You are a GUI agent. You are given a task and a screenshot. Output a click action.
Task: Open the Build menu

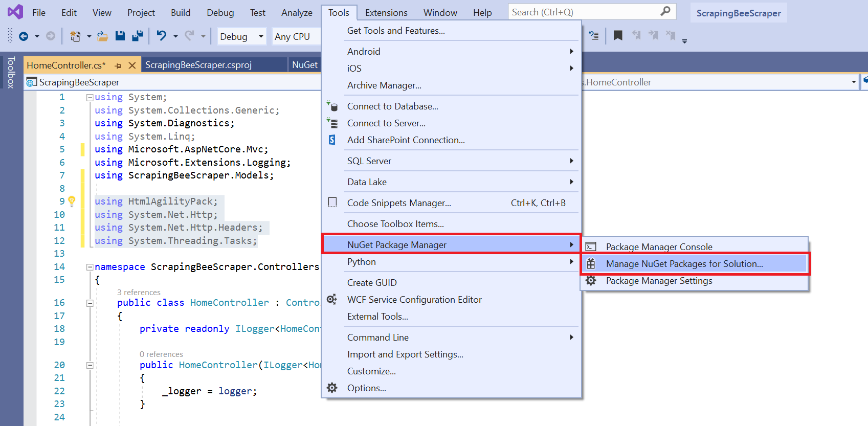click(x=181, y=12)
